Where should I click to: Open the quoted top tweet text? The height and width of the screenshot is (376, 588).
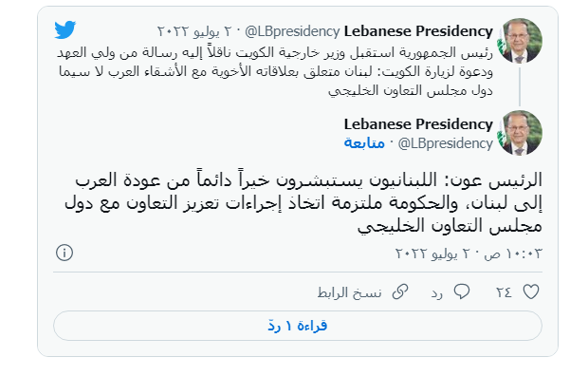275,71
